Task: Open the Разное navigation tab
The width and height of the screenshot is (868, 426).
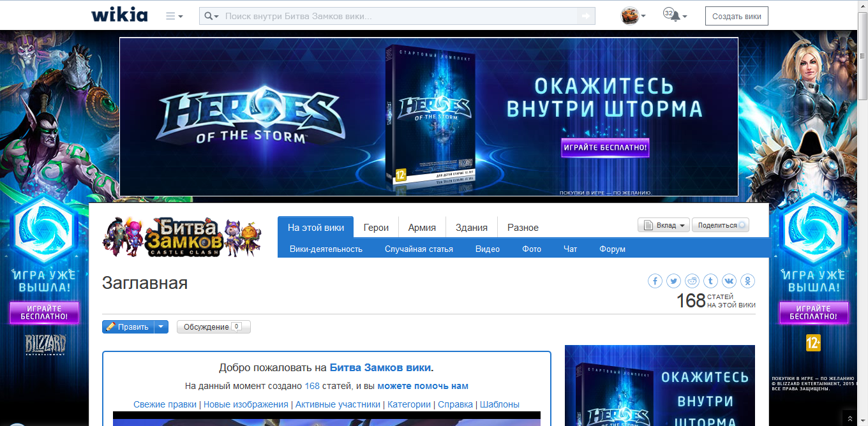Action: (x=523, y=228)
